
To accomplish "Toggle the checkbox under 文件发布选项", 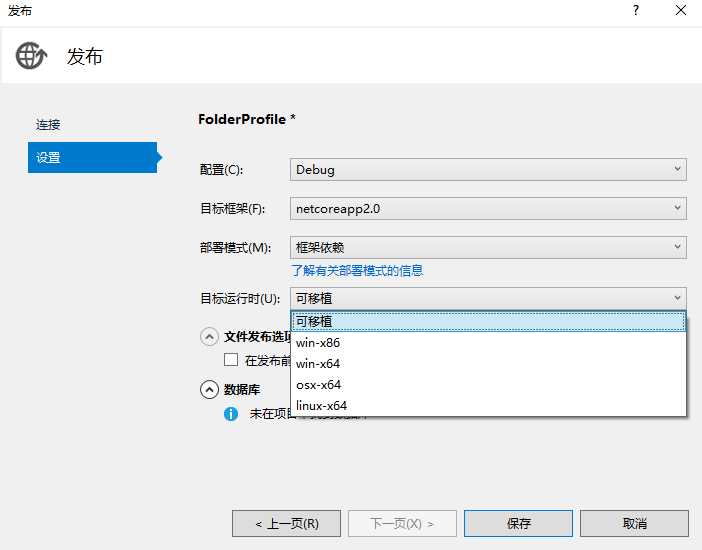I will (231, 360).
